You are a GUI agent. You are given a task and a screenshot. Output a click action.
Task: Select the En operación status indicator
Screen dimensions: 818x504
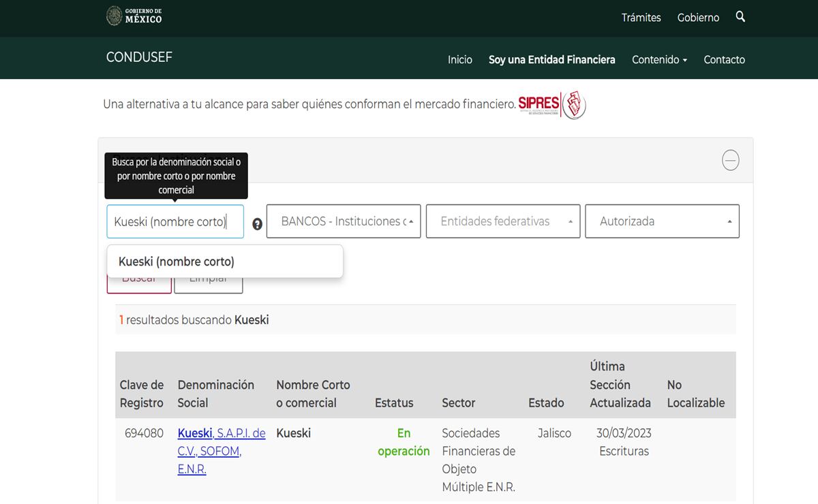pos(404,441)
